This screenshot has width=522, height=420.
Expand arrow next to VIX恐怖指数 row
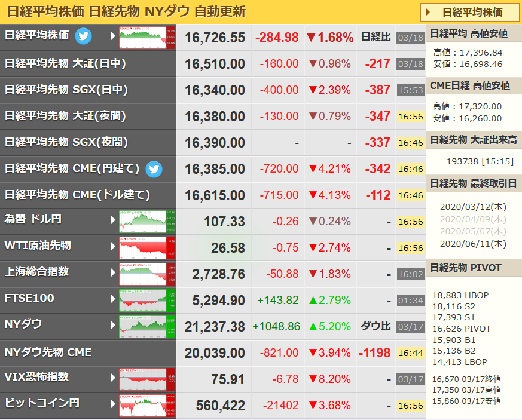click(x=113, y=378)
